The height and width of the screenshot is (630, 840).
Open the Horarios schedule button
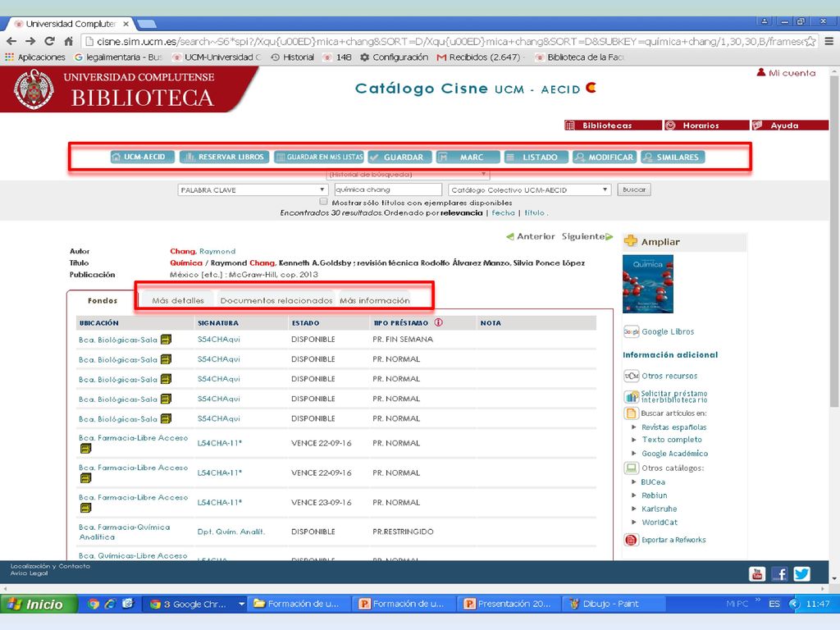706,126
